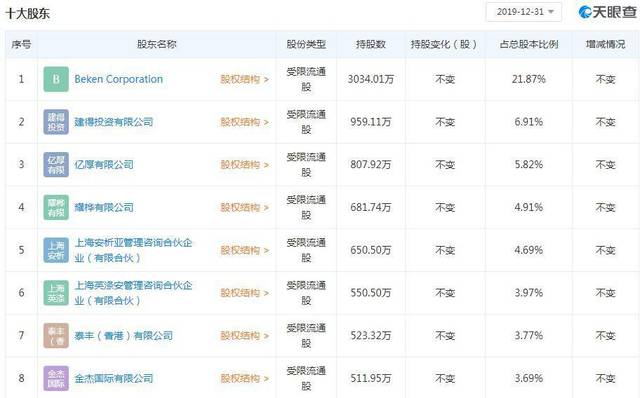Expand 股权结构 for 上海英涤安
The image size is (640, 398).
click(244, 293)
